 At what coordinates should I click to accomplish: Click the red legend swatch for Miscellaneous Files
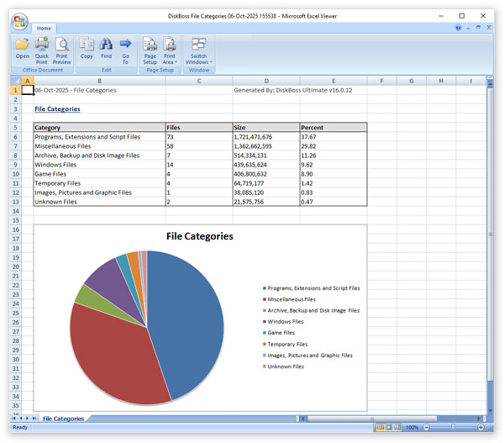coord(265,299)
